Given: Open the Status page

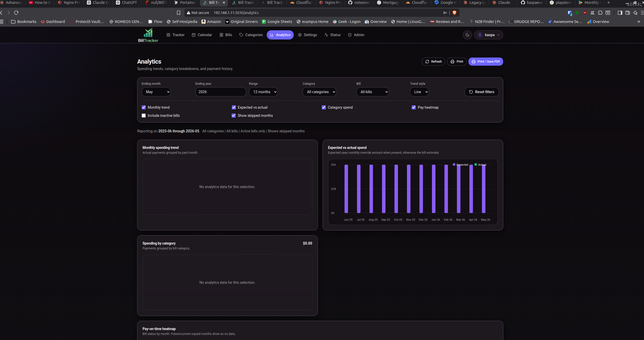Looking at the screenshot, I should [x=332, y=35].
